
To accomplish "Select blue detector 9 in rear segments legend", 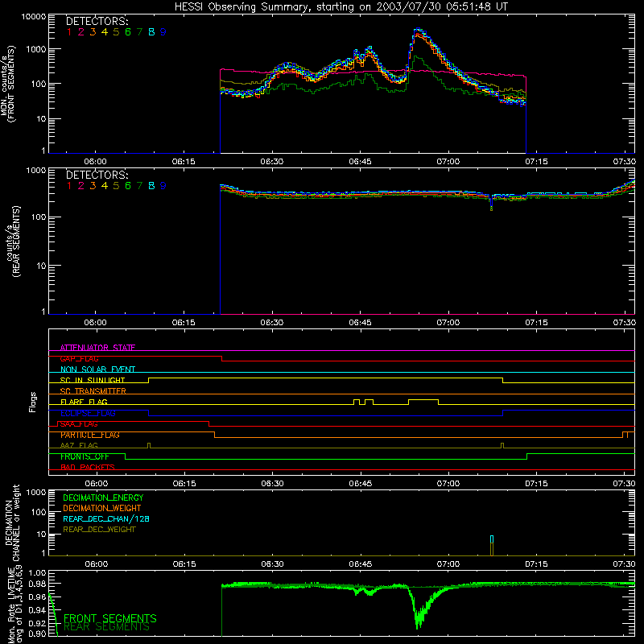I will (x=163, y=186).
